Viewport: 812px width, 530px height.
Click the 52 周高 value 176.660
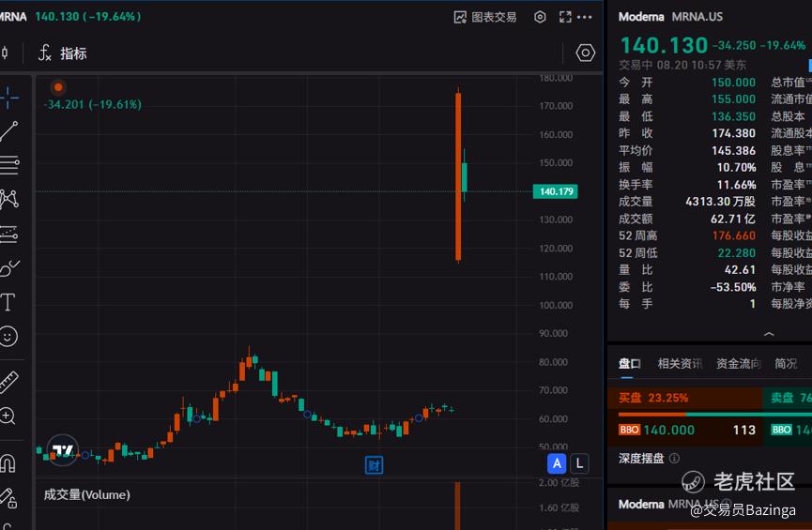click(734, 236)
